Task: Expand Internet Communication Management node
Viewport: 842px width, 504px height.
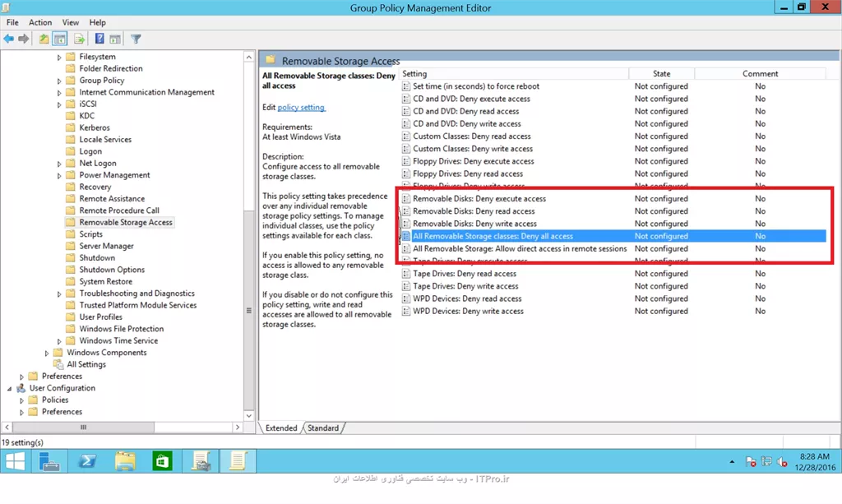Action: click(x=59, y=92)
